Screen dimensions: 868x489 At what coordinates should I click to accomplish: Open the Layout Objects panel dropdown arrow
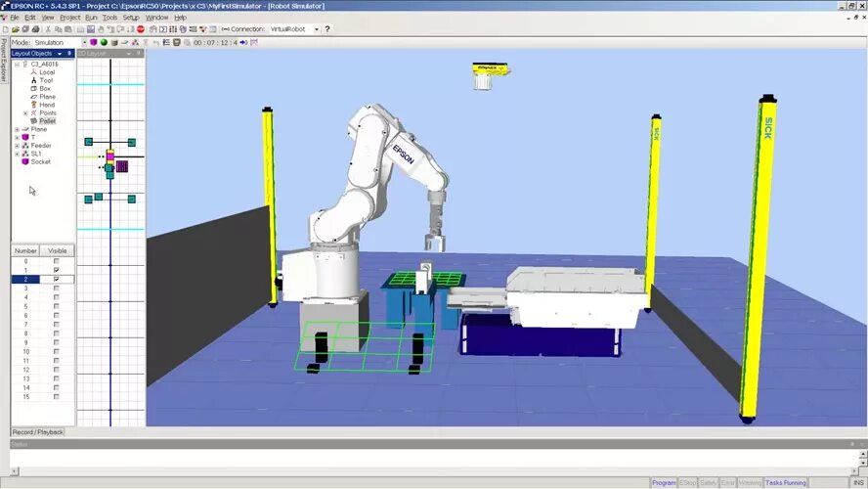tap(60, 54)
